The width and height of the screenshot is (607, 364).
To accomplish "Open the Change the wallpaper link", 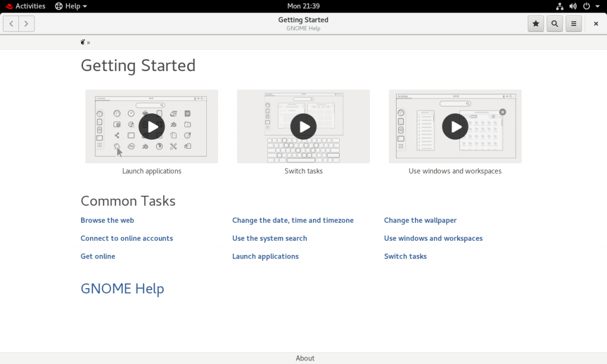I will [420, 221].
